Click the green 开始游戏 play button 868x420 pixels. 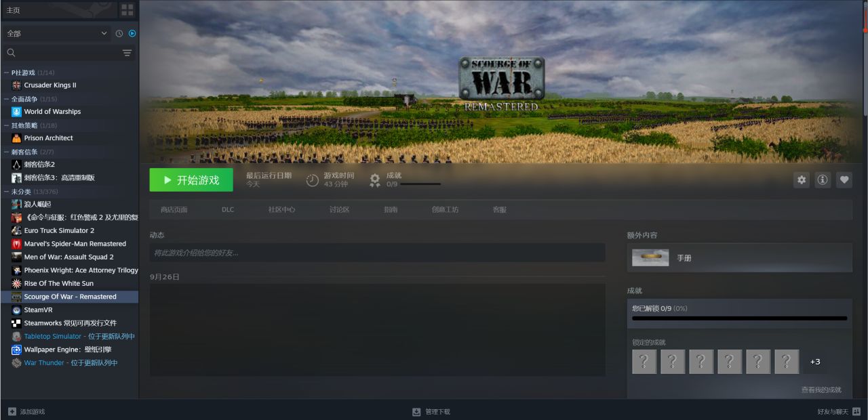click(x=191, y=180)
